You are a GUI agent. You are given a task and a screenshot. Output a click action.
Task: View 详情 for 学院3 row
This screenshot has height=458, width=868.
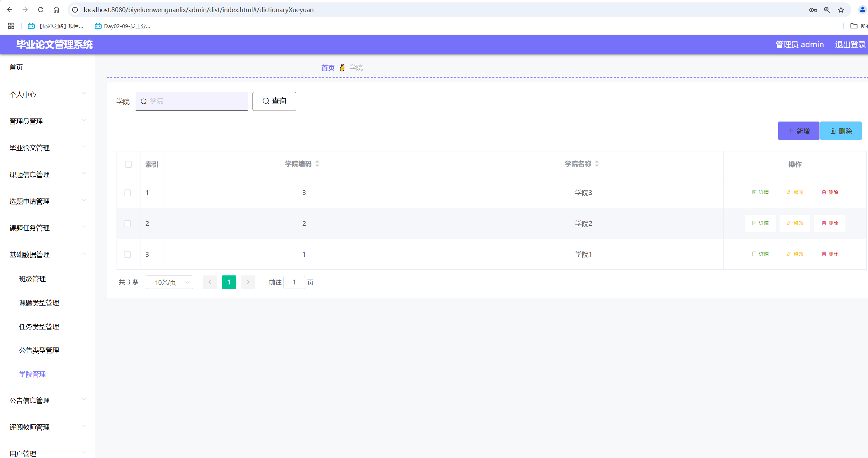coord(760,192)
